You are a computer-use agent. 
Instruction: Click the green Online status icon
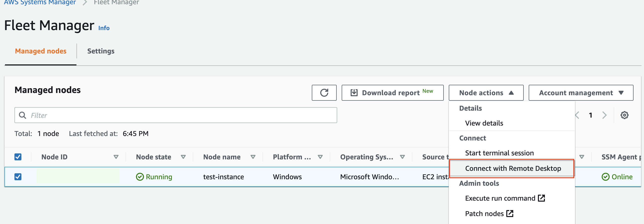click(605, 177)
